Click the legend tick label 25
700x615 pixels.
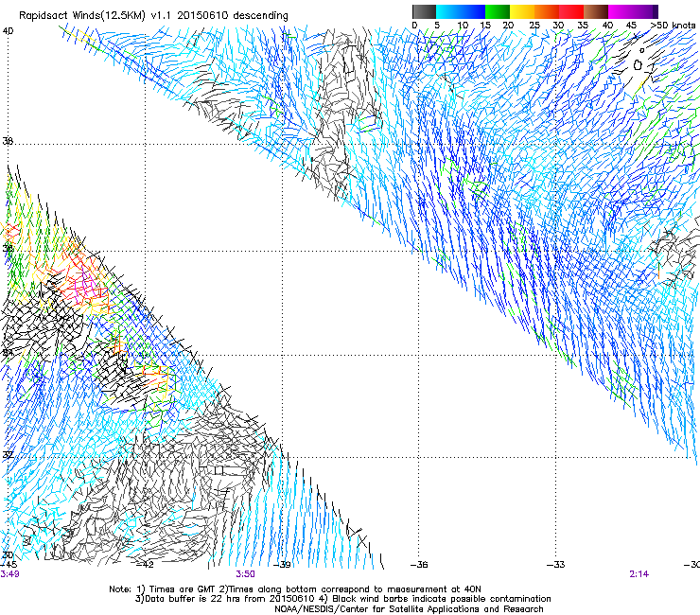[x=534, y=25]
